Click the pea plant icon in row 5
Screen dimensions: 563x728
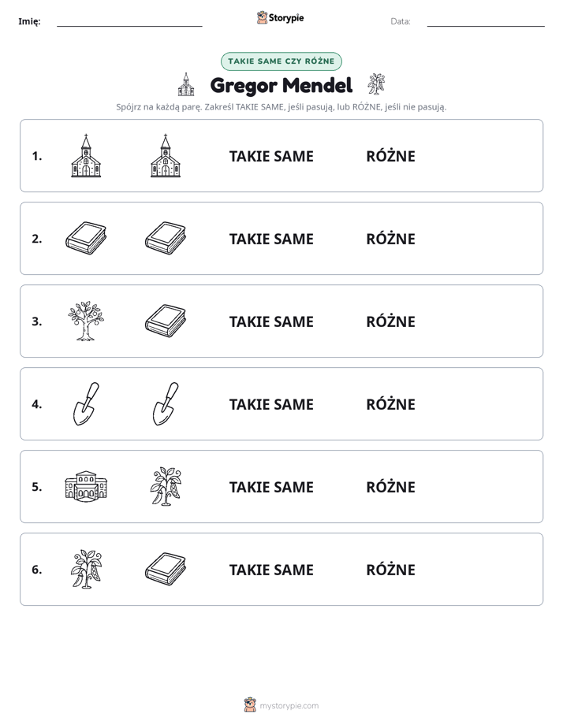tap(166, 486)
